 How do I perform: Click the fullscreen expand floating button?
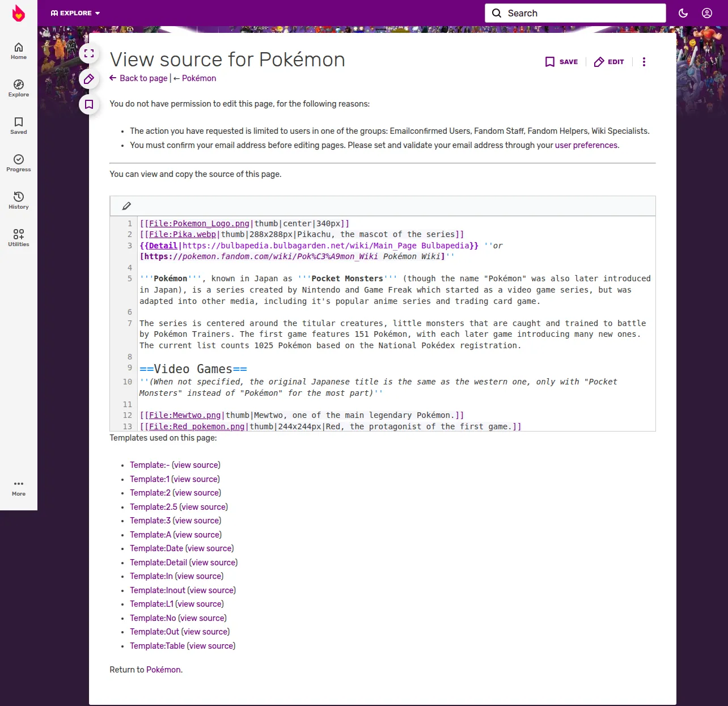pyautogui.click(x=89, y=53)
